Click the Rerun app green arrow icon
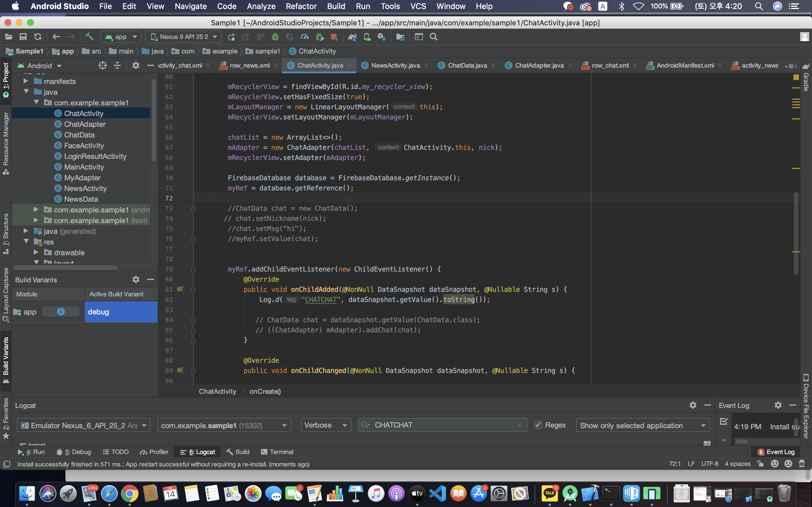Screen dimensions: 812x507 click(231, 37)
